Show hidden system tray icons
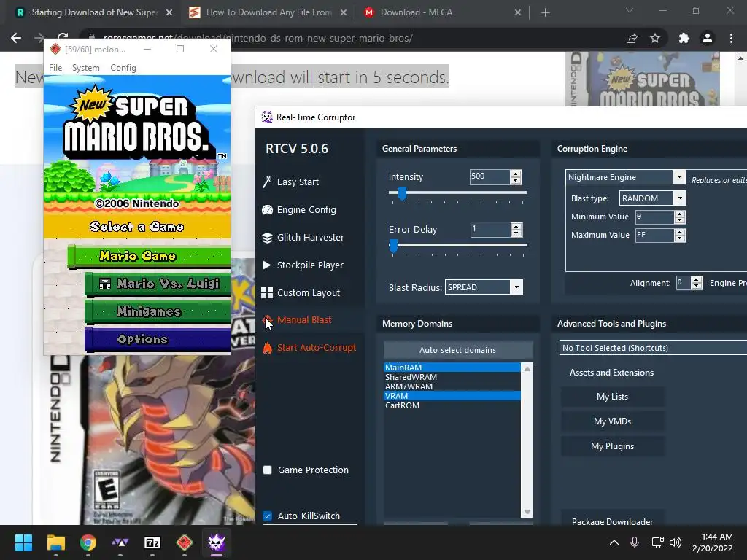Screen dimensions: 747x560 pos(614,542)
